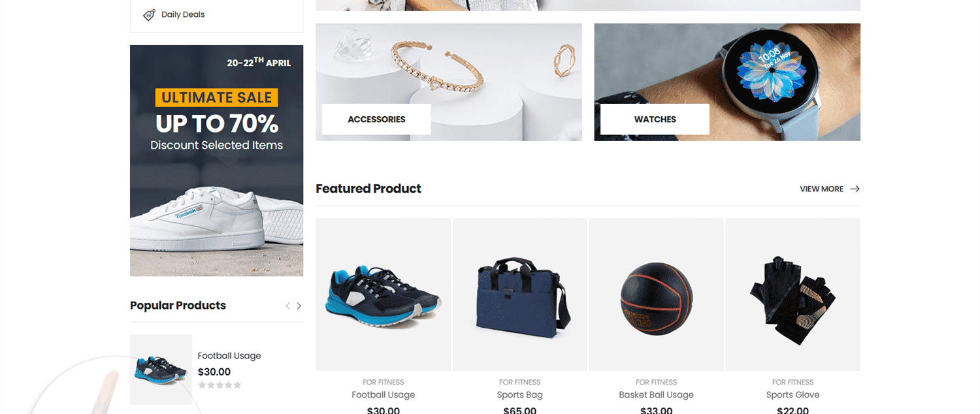Open the Sports Bag product title
980x414 pixels.
pos(520,394)
